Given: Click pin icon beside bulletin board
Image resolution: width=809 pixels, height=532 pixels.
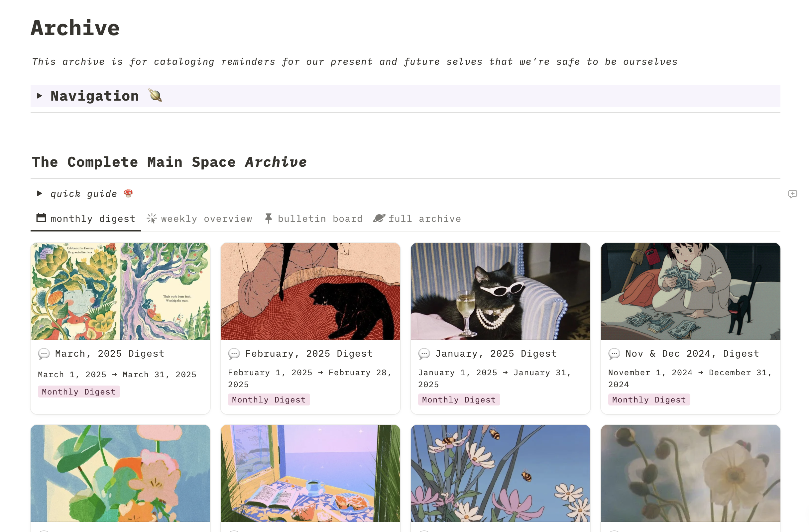Looking at the screenshot, I should pyautogui.click(x=269, y=219).
